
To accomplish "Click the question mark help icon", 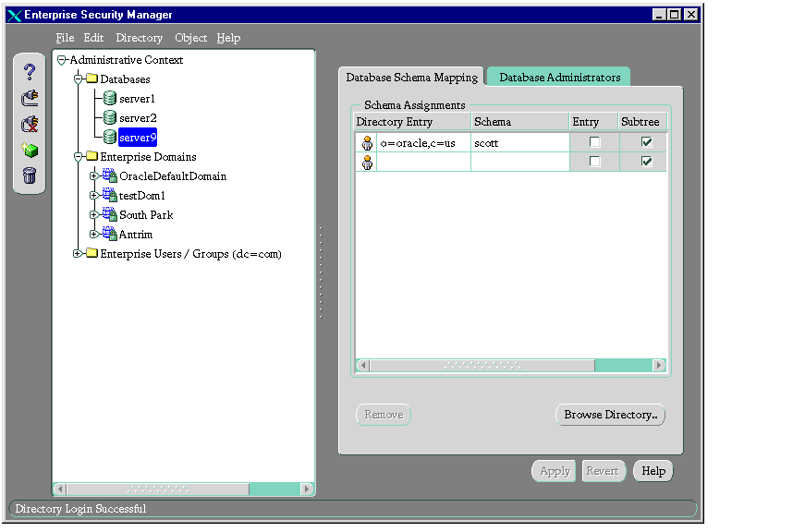I will 30,72.
